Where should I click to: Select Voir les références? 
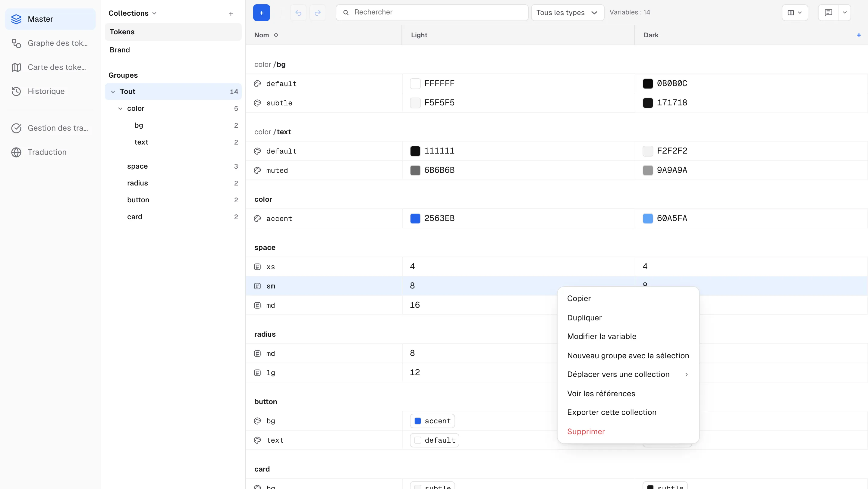click(628, 394)
